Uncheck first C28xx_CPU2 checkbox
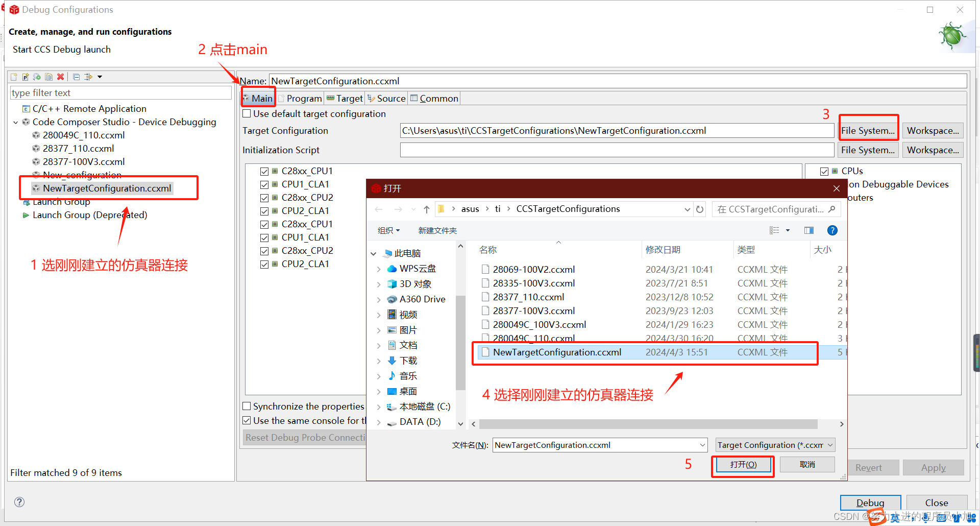This screenshot has width=980, height=526. [264, 198]
